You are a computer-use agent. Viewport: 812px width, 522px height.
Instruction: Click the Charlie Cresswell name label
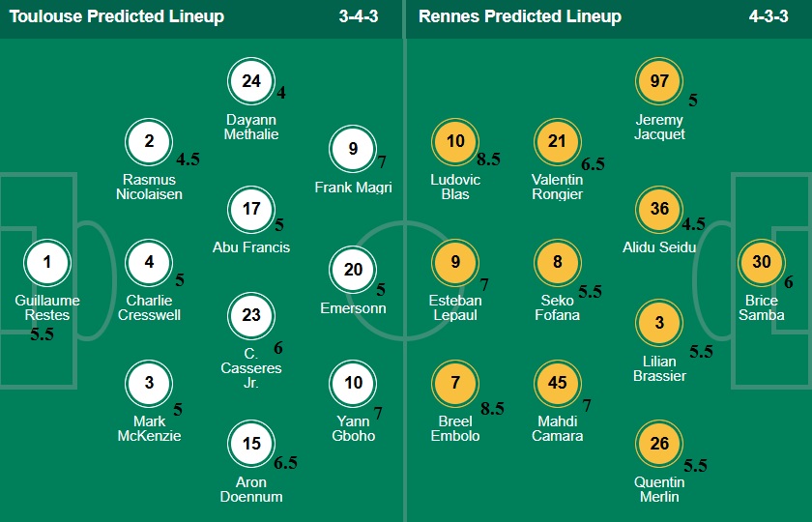click(149, 307)
